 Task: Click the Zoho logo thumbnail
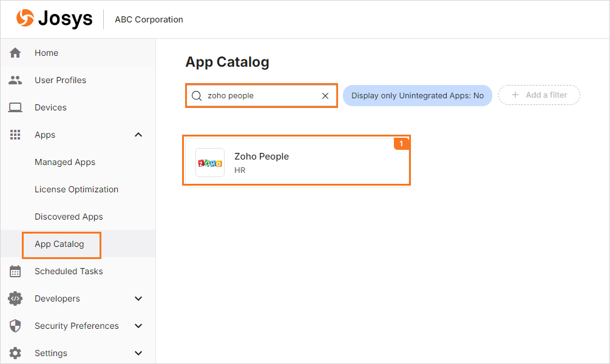(x=210, y=163)
